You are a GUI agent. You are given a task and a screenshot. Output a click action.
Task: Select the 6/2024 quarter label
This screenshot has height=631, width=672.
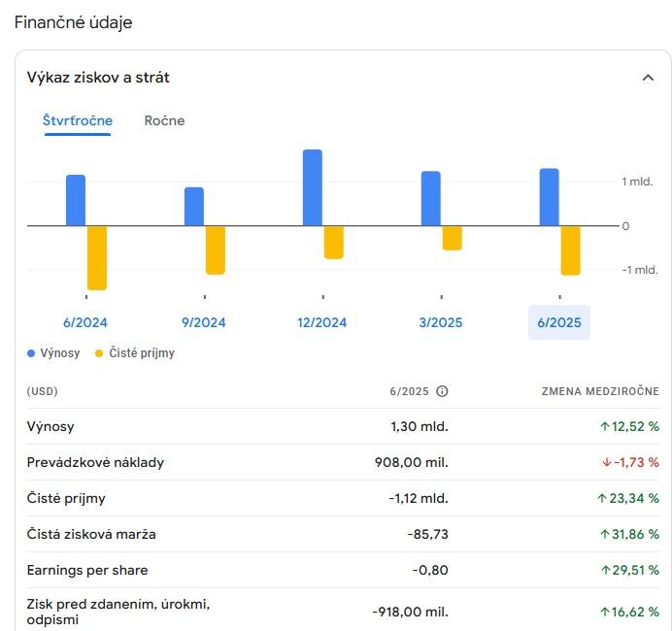coord(85,322)
